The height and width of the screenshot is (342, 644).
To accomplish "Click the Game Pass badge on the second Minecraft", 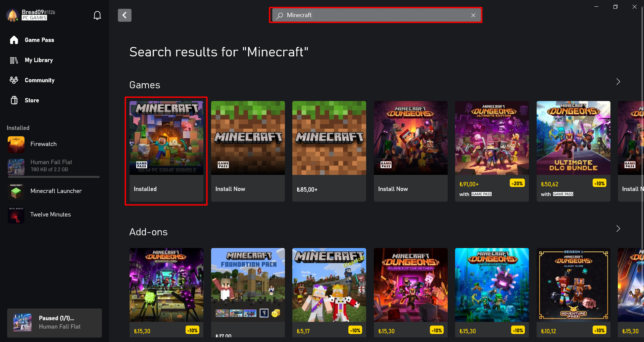I will click(223, 165).
